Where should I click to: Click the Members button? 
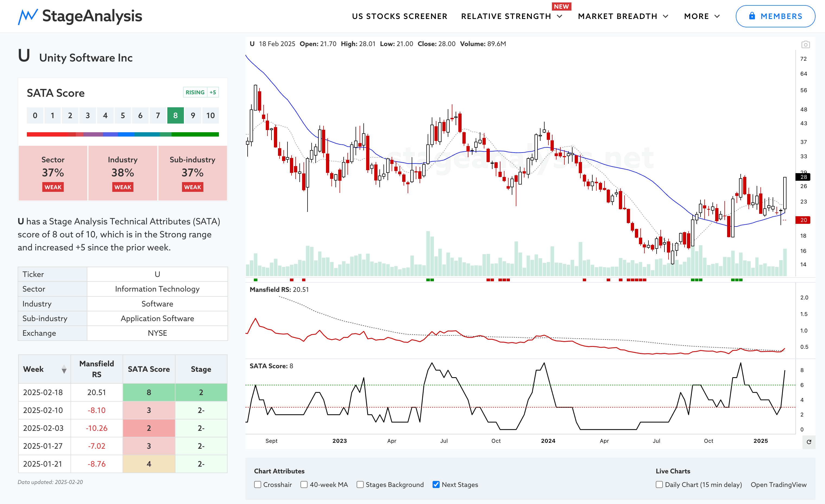tap(775, 16)
